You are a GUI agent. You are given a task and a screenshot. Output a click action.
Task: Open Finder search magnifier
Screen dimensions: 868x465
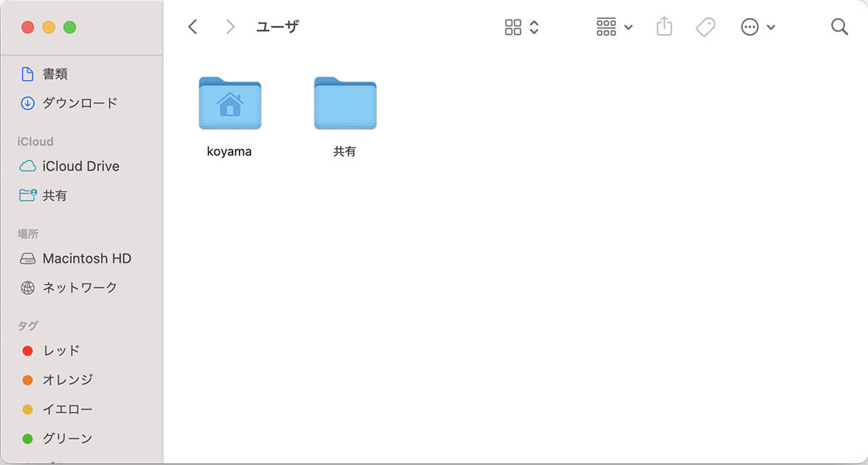click(x=839, y=27)
